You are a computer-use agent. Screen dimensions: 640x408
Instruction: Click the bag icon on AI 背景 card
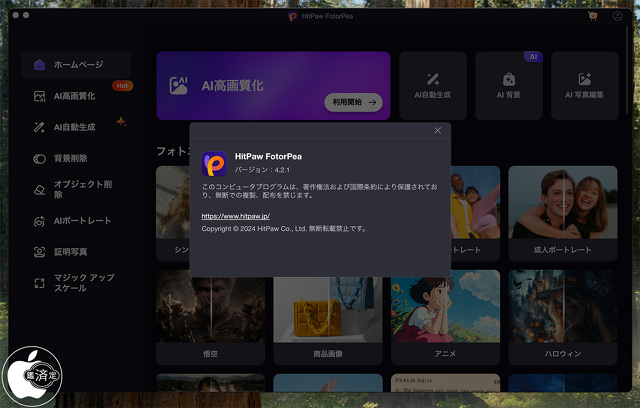[509, 79]
